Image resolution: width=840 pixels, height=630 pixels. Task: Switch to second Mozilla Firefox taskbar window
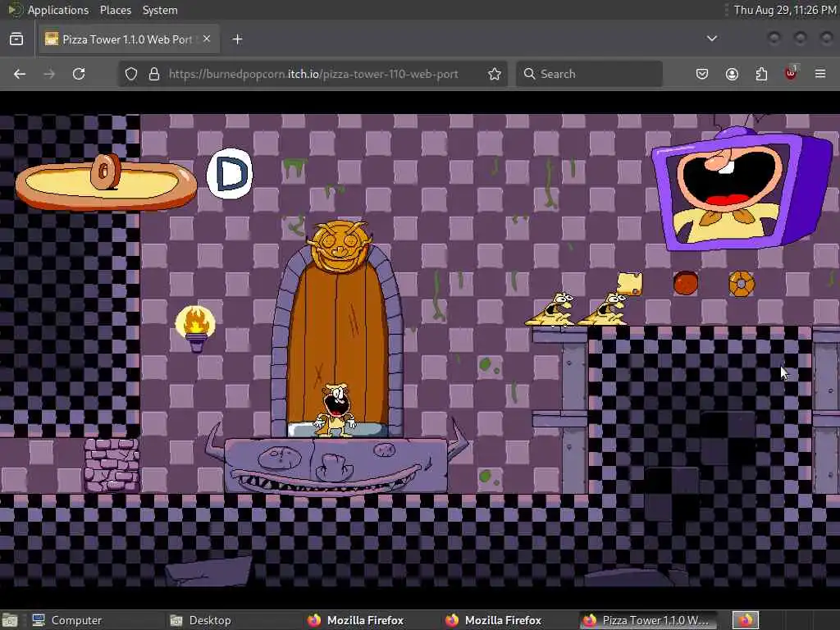point(494,620)
